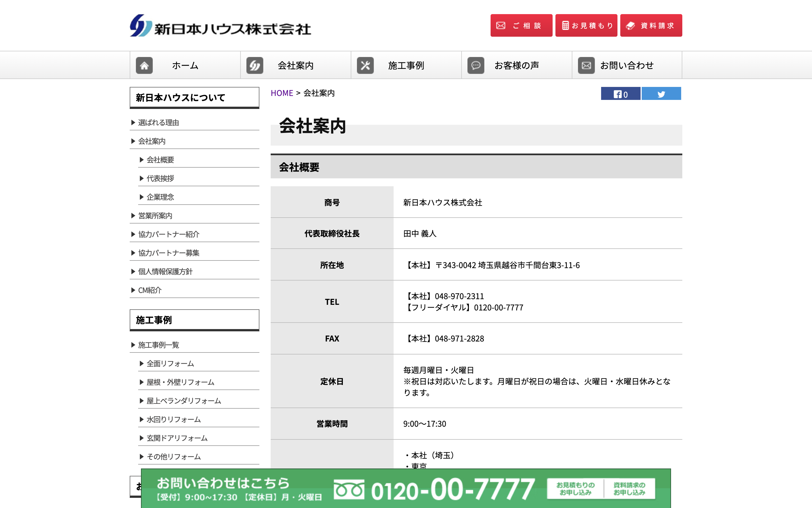The height and width of the screenshot is (508, 812).
Task: Click the ご相談 red button text
Action: coord(527,25)
